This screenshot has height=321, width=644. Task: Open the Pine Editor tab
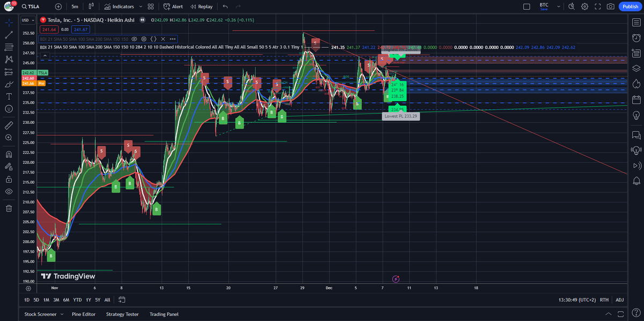(83, 314)
